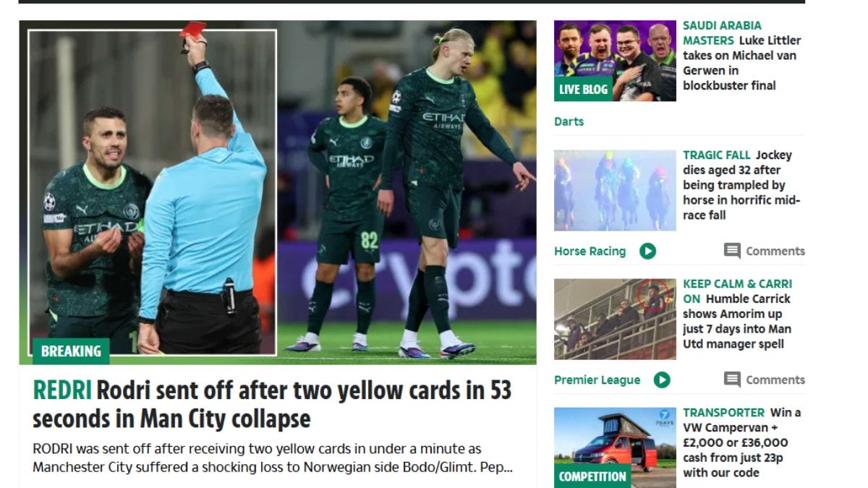Open comments icon under Carrick article
The width and height of the screenshot is (868, 488).
[732, 380]
